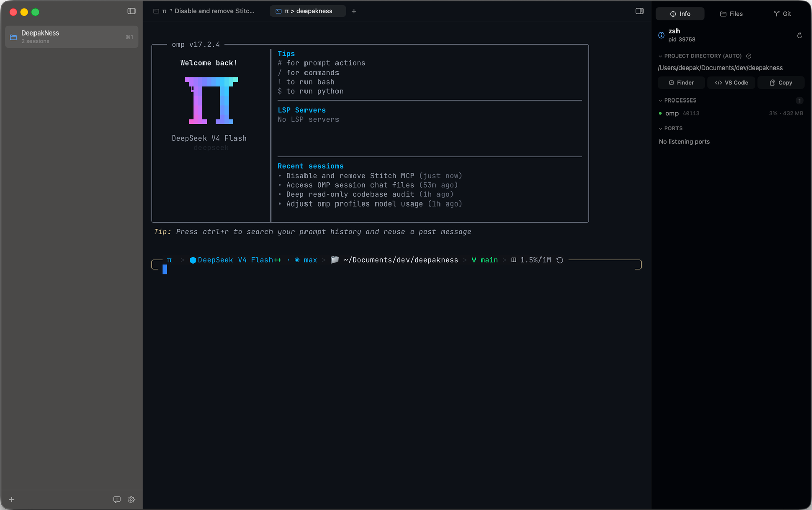Click the main branch label
Viewport: 812px width, 510px height.
pos(489,260)
